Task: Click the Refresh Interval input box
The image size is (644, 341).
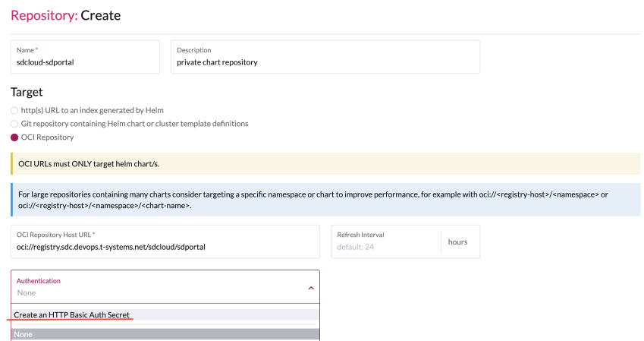Action: click(x=385, y=246)
